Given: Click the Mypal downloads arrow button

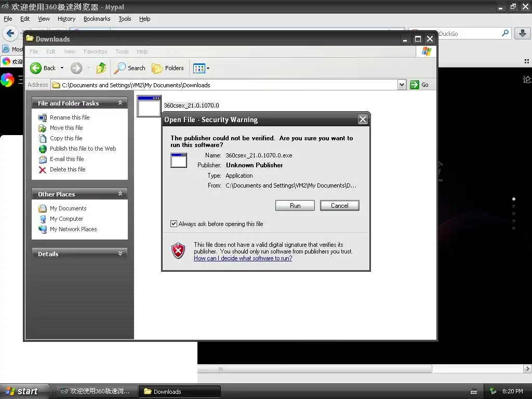Looking at the screenshot, I should (x=523, y=33).
